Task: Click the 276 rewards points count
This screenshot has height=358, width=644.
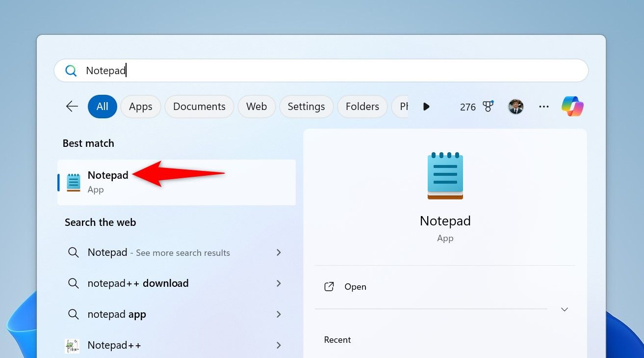Action: point(468,107)
